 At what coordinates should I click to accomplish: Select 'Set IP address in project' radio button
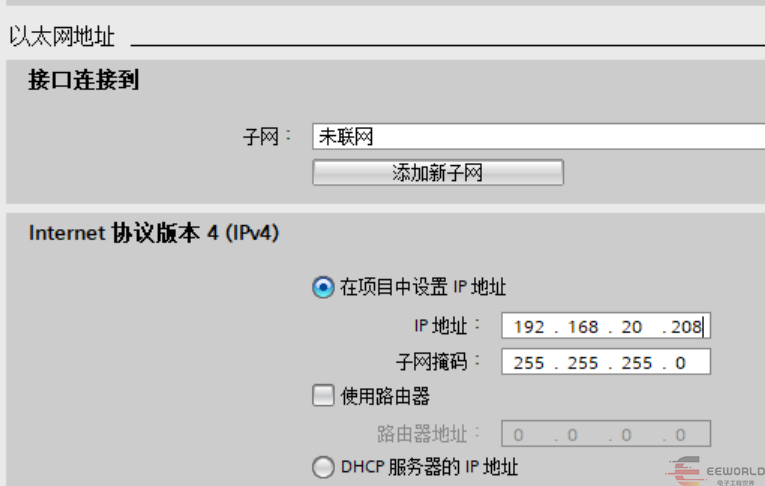[x=323, y=287]
